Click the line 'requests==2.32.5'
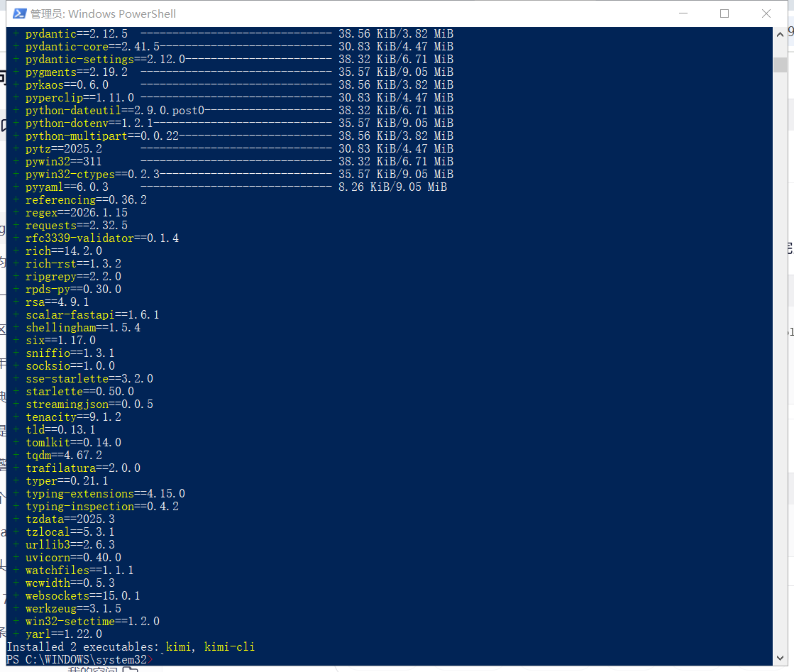The width and height of the screenshot is (794, 672). [x=77, y=226]
